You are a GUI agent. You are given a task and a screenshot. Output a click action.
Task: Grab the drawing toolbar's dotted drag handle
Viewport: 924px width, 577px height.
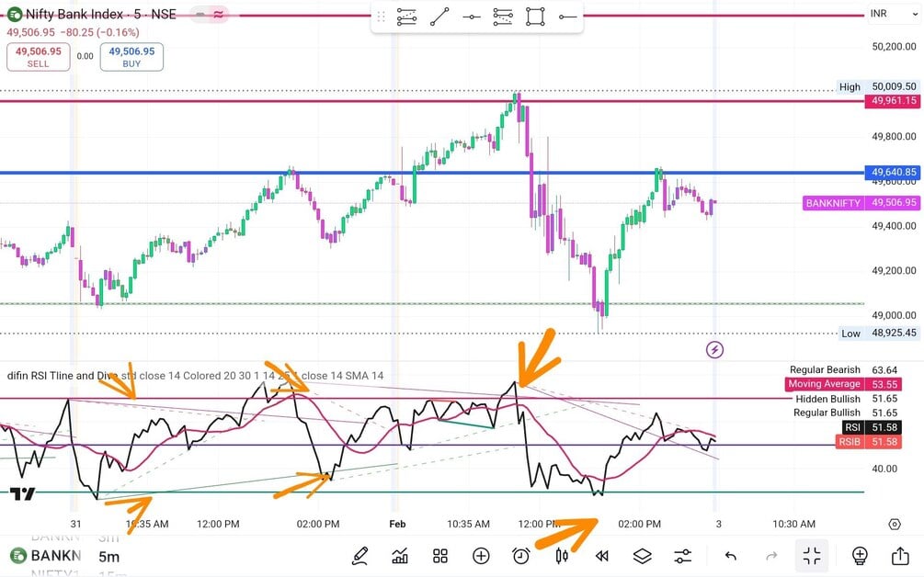381,17
